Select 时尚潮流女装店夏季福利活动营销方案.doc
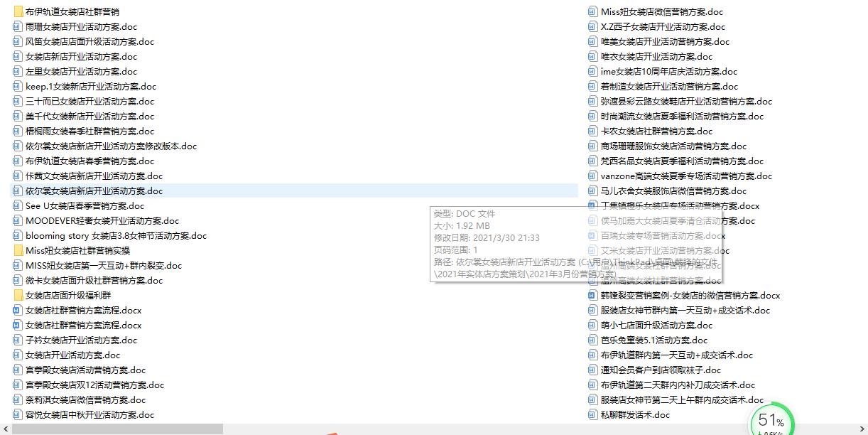 pyautogui.click(x=682, y=116)
